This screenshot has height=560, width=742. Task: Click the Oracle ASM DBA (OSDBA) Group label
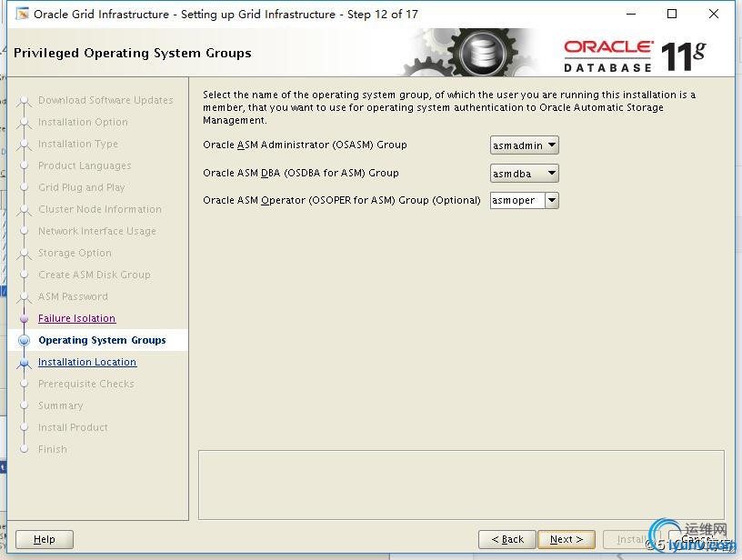[301, 173]
